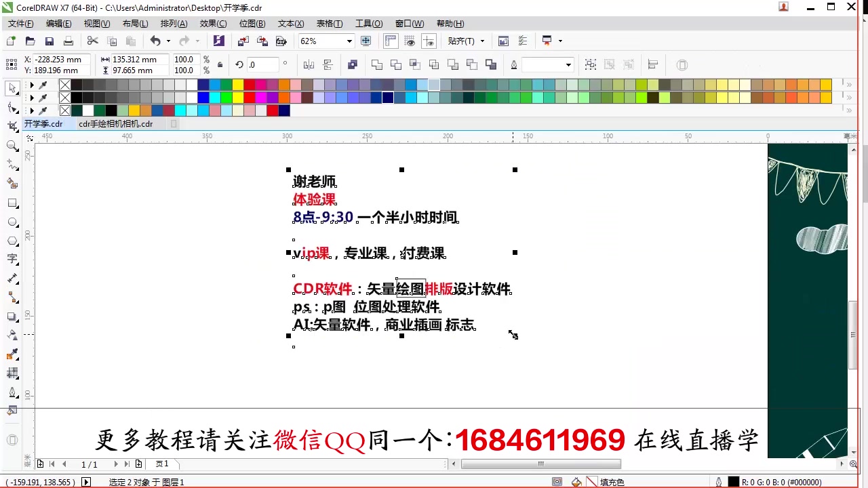Viewport: 868px width, 488px height.
Task: Open the 贴齐(T) snap options dropdown
Action: coord(468,41)
